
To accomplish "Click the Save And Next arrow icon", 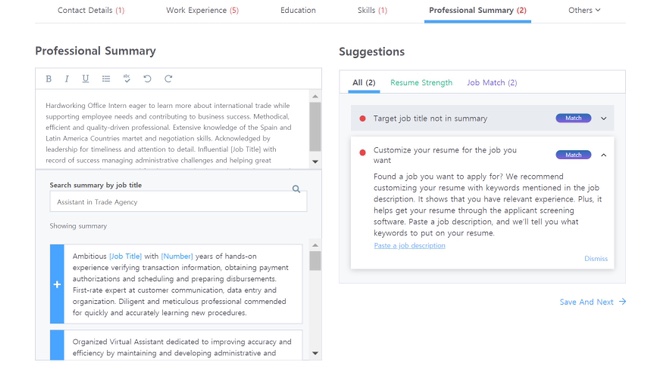I will tap(622, 302).
